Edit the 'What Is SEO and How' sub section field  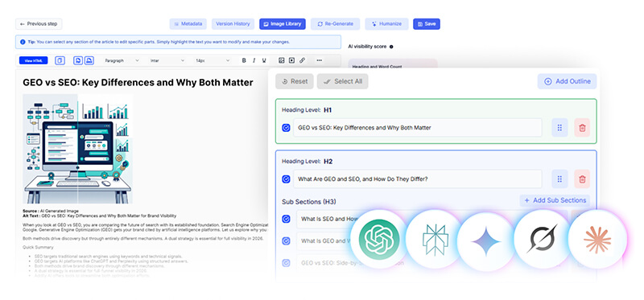click(432, 219)
